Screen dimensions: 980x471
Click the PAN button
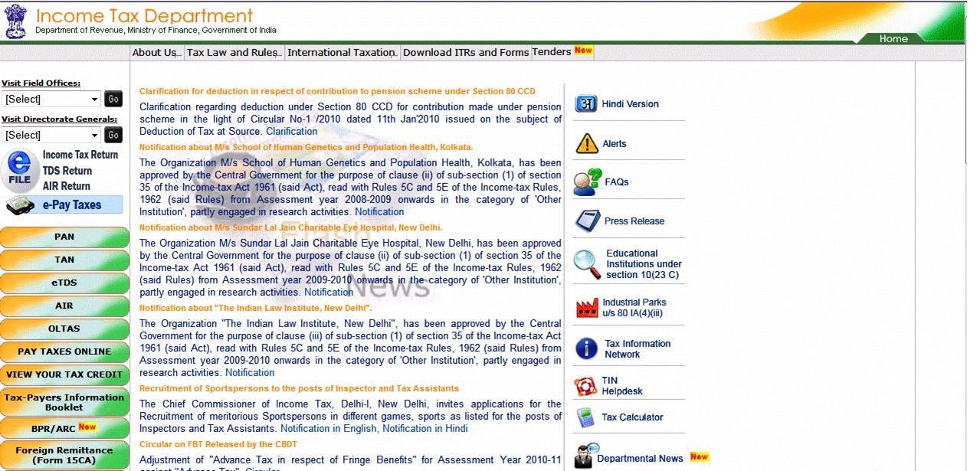point(64,237)
